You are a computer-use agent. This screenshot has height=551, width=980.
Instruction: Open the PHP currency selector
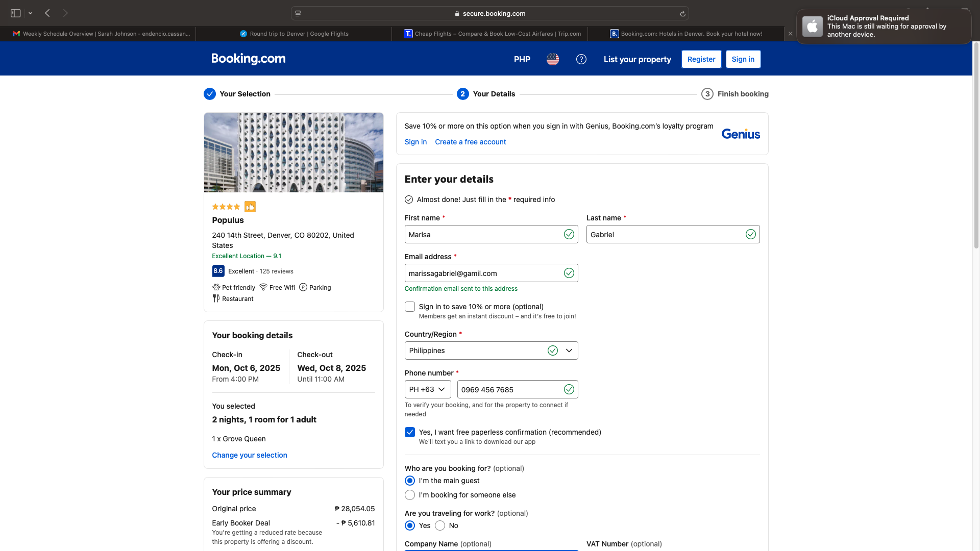[x=522, y=59]
